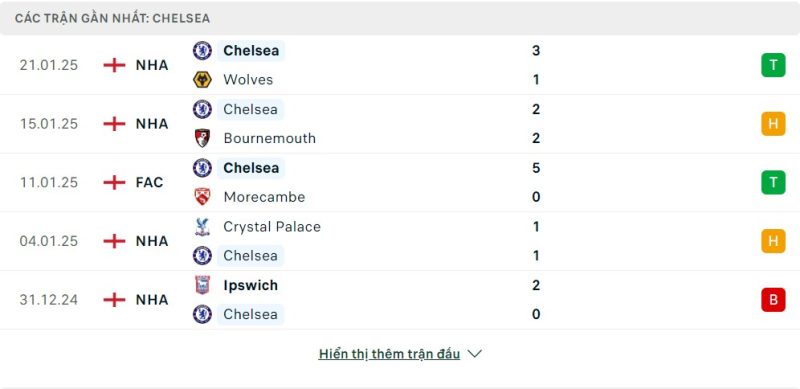This screenshot has height=389, width=800.
Task: Select the FAC competition label
Action: pos(149,182)
